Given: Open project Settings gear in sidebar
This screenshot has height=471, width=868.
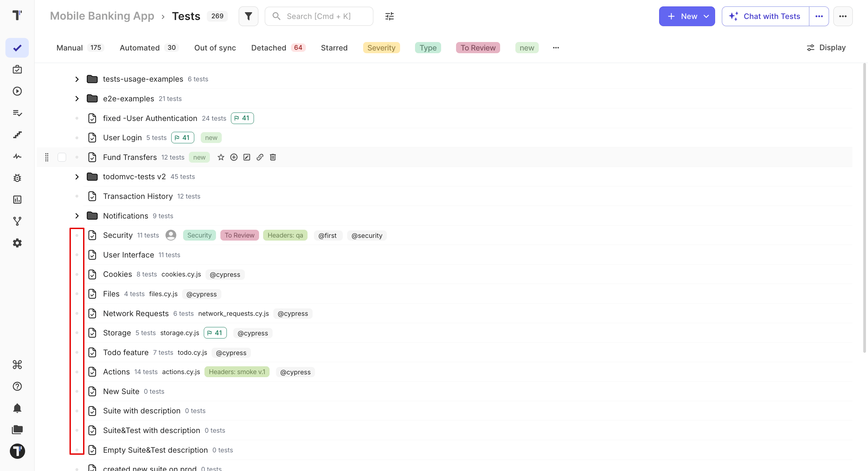Looking at the screenshot, I should click(17, 243).
